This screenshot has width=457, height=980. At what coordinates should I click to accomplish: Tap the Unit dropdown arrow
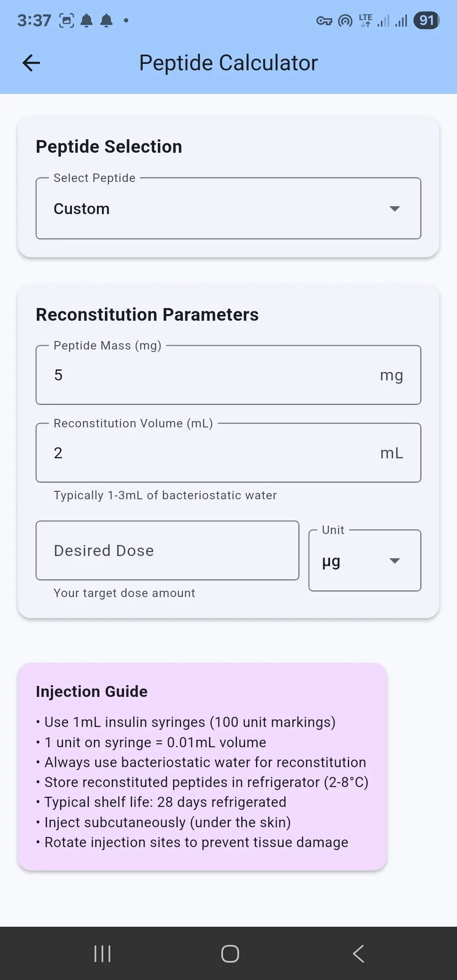[x=394, y=561]
